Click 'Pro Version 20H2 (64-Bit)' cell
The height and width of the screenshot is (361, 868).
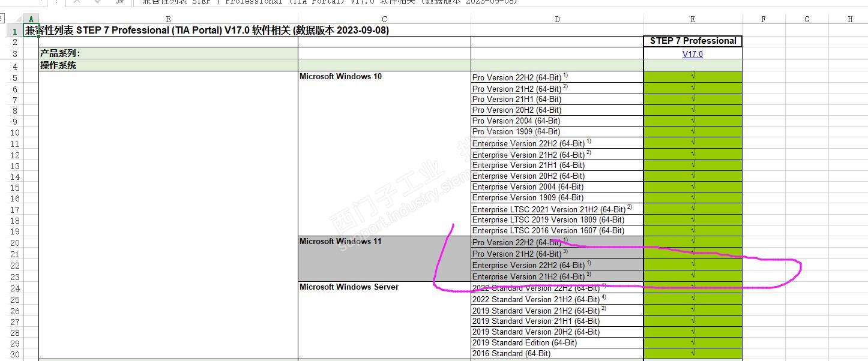click(557, 110)
